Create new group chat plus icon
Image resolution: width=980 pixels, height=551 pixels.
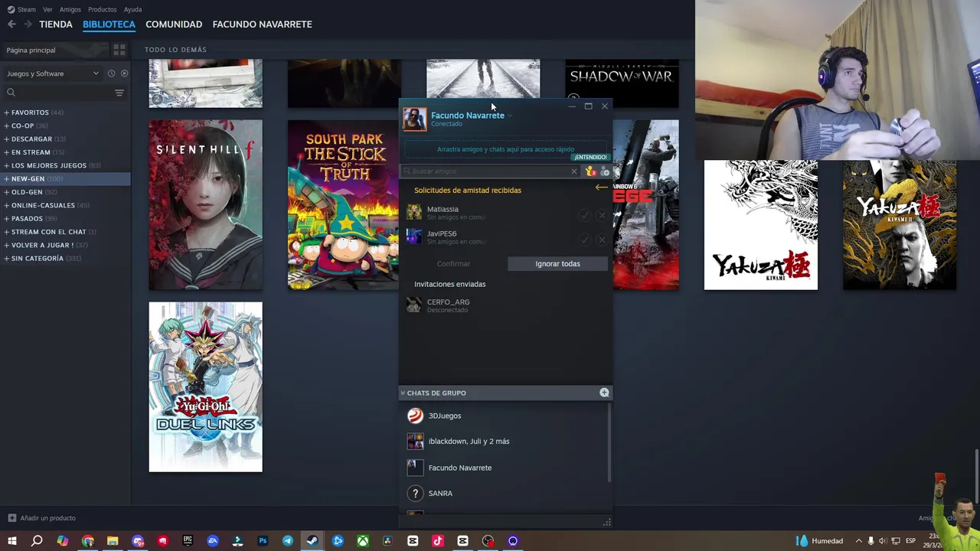[604, 393]
